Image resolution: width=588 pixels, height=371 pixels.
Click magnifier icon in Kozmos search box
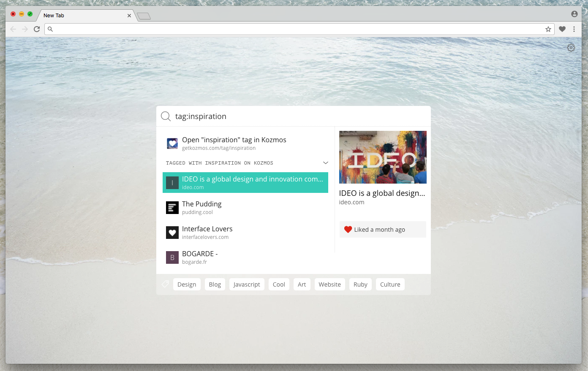[166, 116]
